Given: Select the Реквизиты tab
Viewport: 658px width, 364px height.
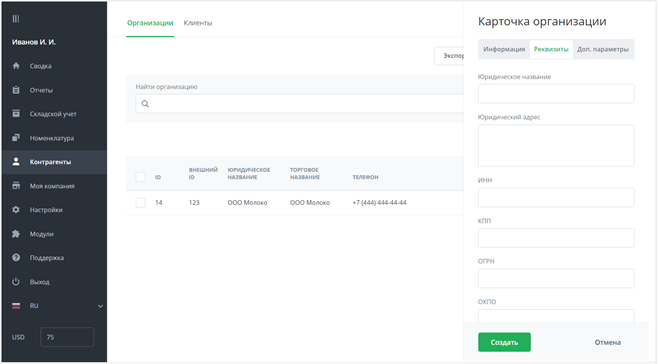Looking at the screenshot, I should click(551, 49).
